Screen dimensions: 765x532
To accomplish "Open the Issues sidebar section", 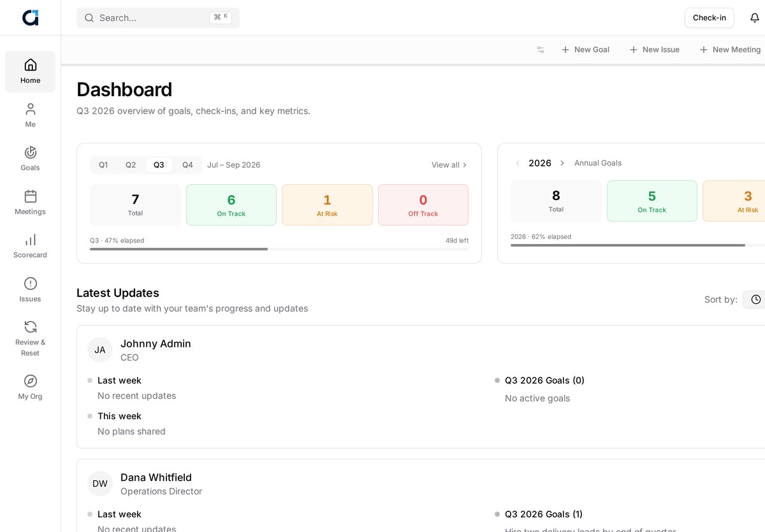I will pyautogui.click(x=30, y=290).
